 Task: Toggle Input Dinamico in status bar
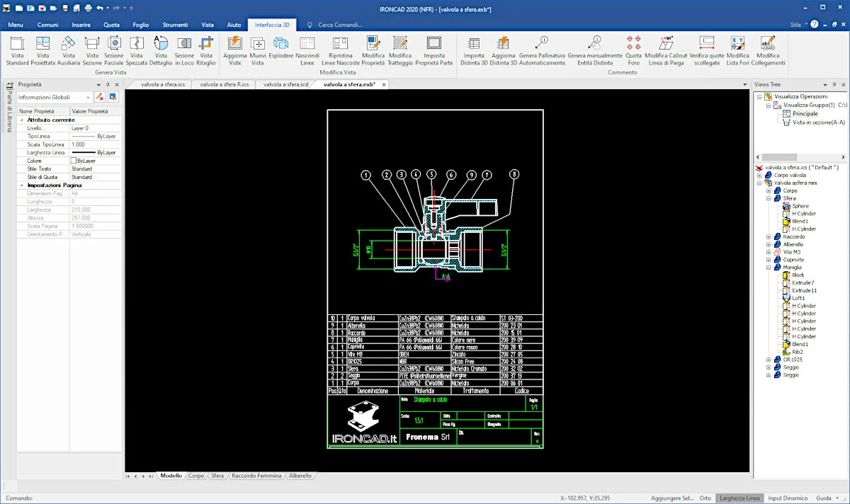(x=788, y=498)
